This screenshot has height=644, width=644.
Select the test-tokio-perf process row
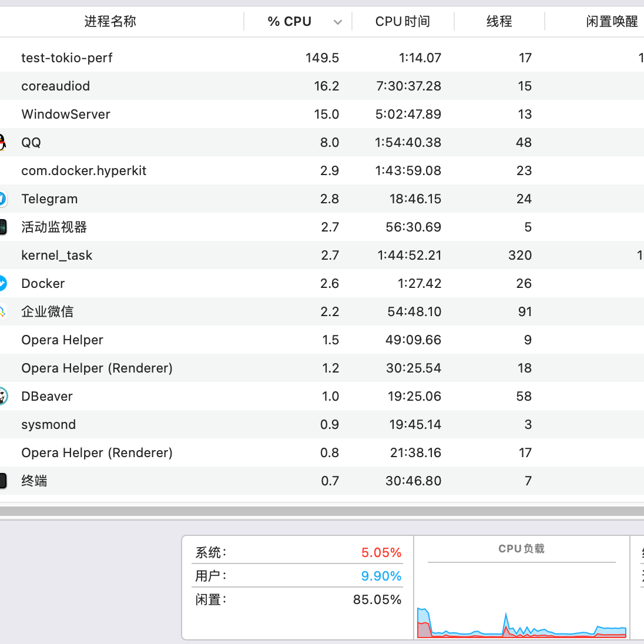[322, 58]
